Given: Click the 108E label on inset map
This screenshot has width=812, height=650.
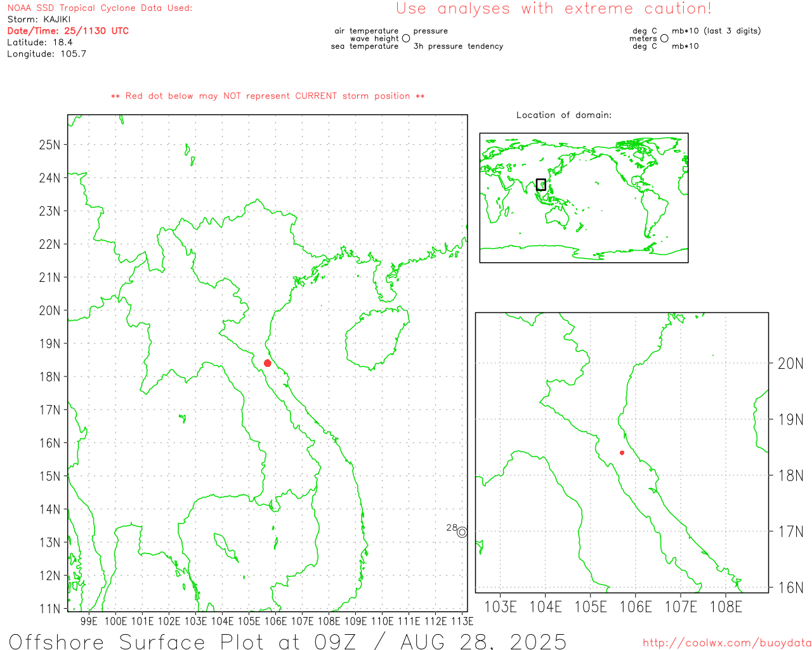Looking at the screenshot, I should pyautogui.click(x=726, y=607).
